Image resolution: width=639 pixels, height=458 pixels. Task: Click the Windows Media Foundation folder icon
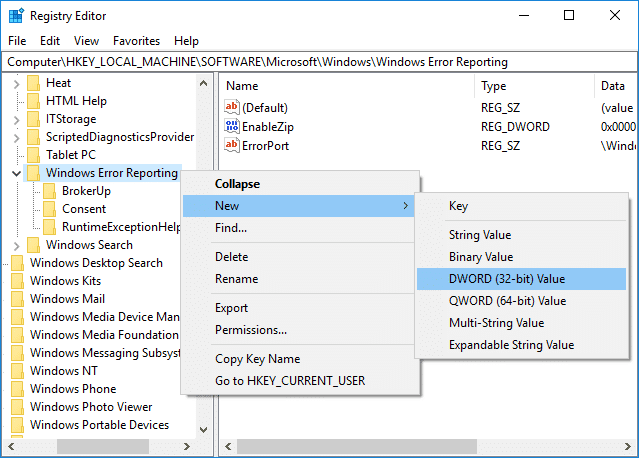18,335
